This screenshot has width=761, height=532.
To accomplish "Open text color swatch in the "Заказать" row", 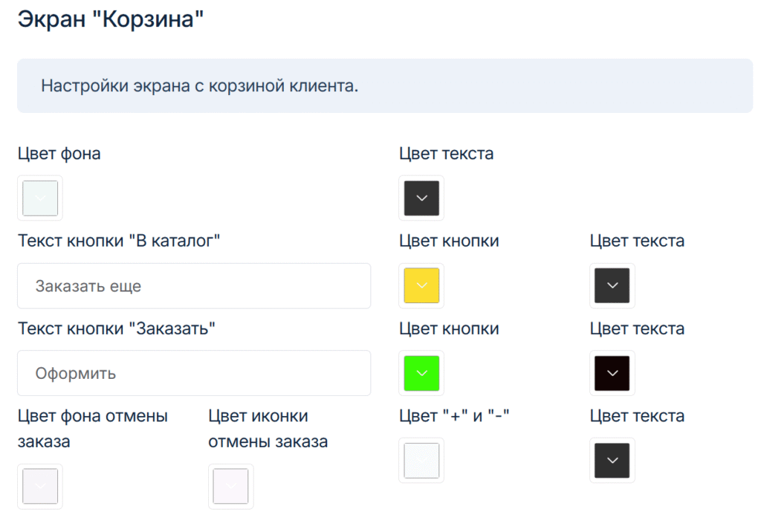I will 612,373.
